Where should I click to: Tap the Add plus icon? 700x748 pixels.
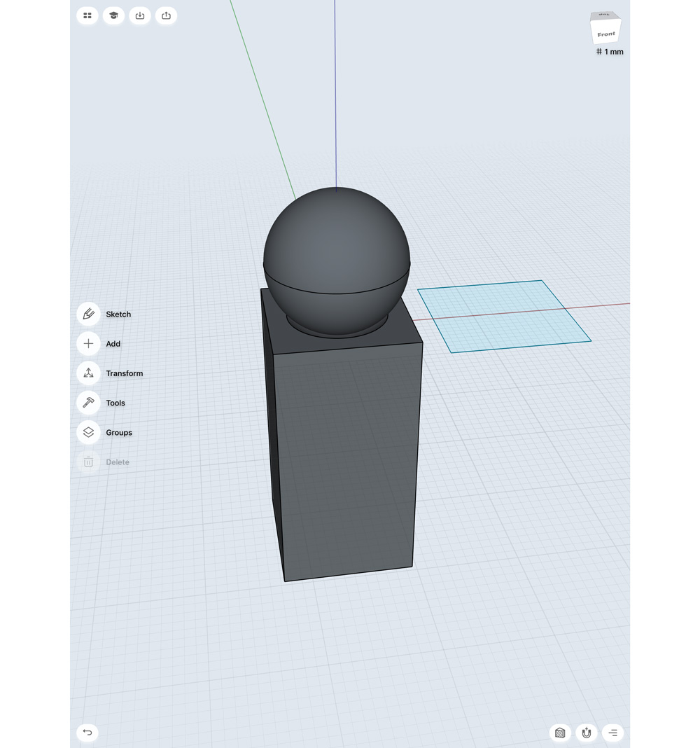[88, 343]
